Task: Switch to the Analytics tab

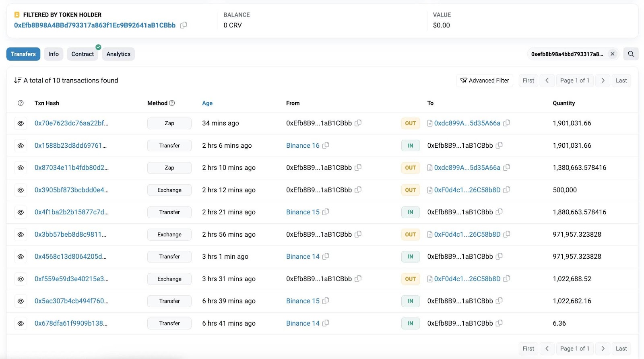Action: [118, 54]
